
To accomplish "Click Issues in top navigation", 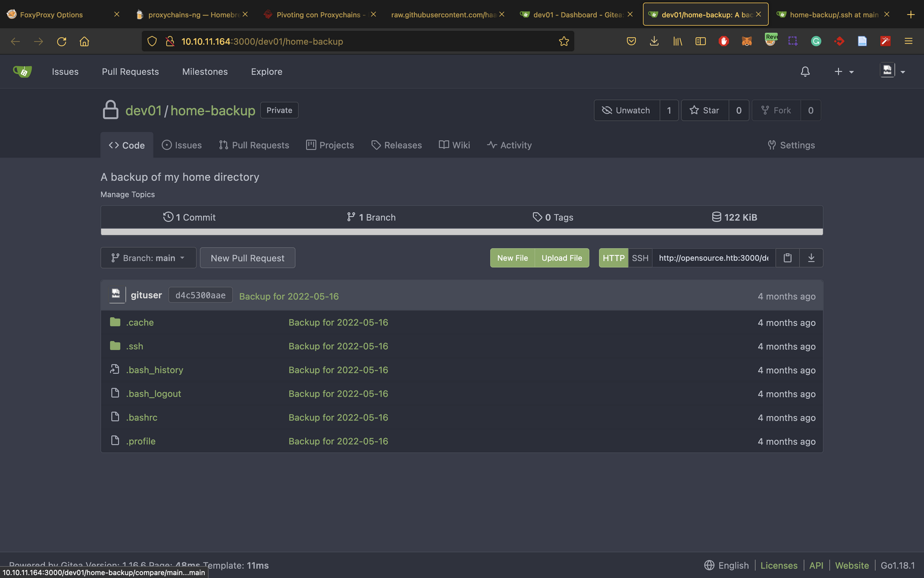I will [x=65, y=71].
